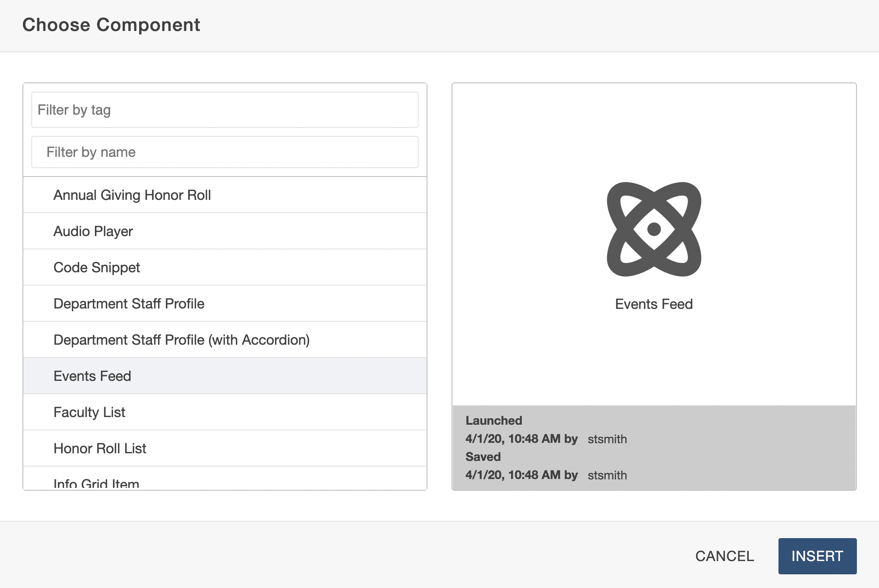Click the partially visible Info Grid Item
The image size is (879, 588).
97,483
